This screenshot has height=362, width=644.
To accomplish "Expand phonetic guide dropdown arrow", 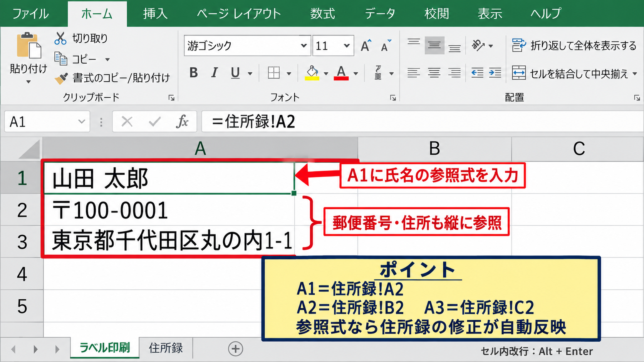I will [391, 73].
